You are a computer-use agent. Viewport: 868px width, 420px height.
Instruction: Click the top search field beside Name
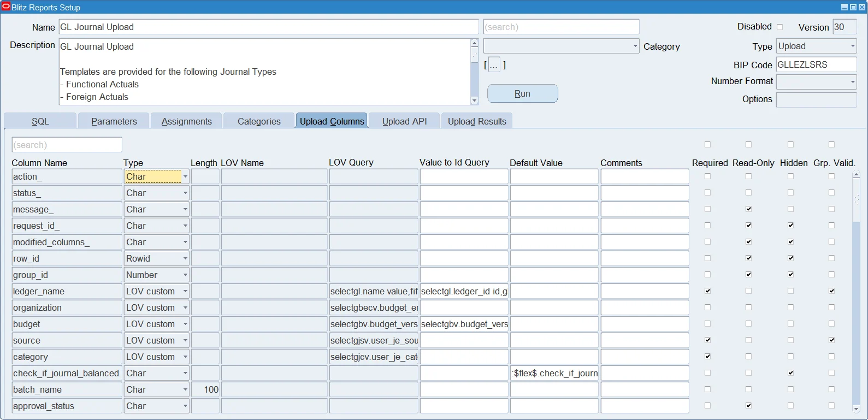click(x=561, y=27)
